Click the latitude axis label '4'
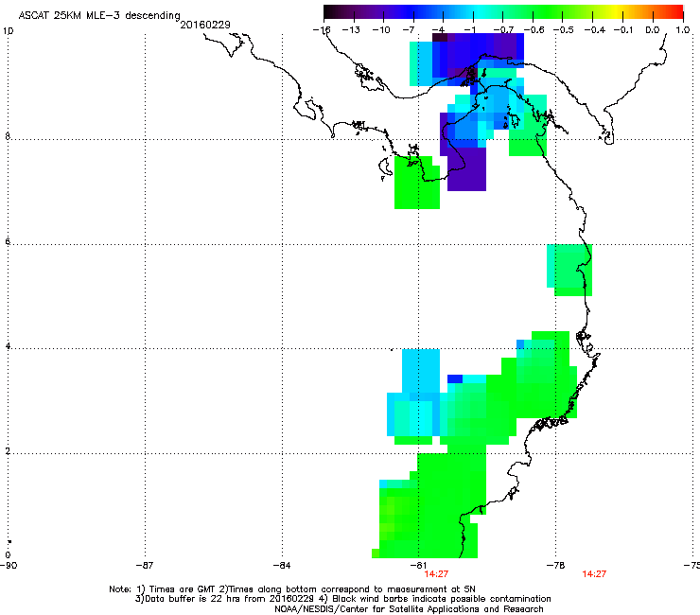This screenshot has width=700, height=615. pos(8,345)
